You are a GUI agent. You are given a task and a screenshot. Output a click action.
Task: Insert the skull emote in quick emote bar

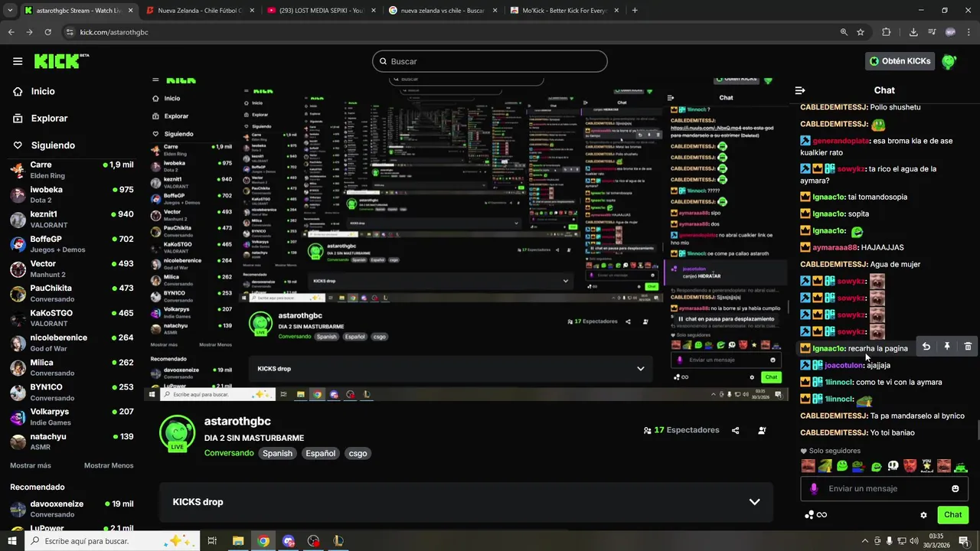tap(893, 466)
